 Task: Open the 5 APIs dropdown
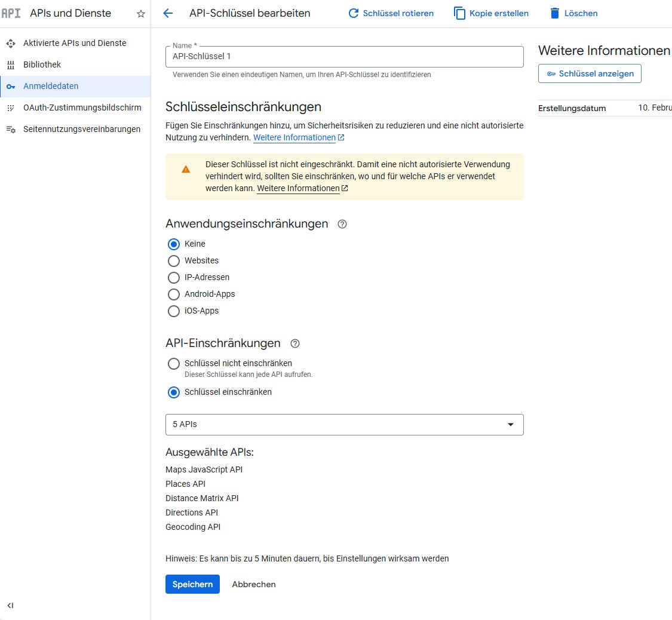344,425
